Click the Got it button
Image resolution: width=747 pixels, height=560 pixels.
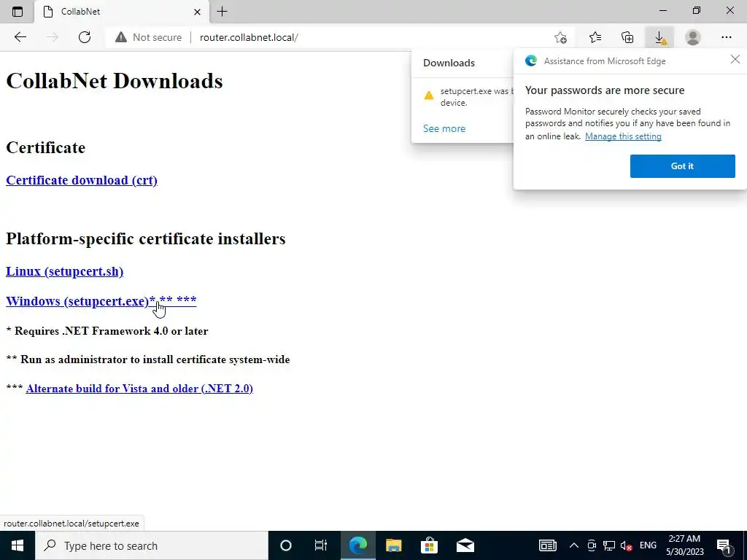pyautogui.click(x=682, y=166)
